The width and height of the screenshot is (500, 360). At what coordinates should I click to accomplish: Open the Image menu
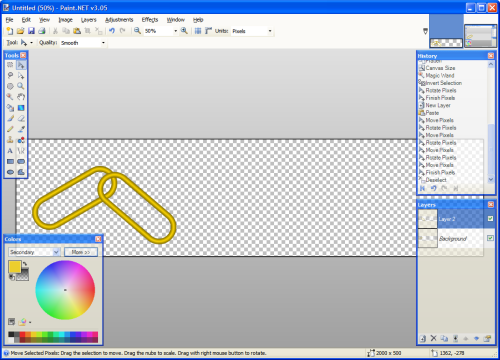tap(65, 20)
